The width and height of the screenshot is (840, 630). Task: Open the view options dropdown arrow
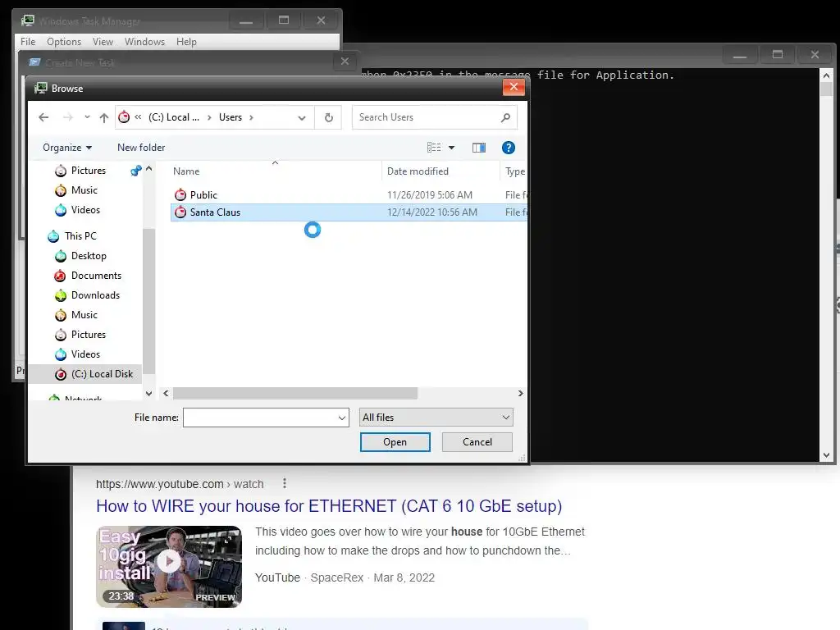(452, 148)
